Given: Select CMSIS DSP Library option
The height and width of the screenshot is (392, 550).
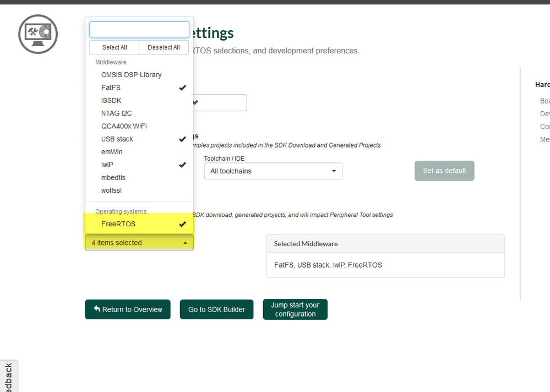Looking at the screenshot, I should coord(139,75).
